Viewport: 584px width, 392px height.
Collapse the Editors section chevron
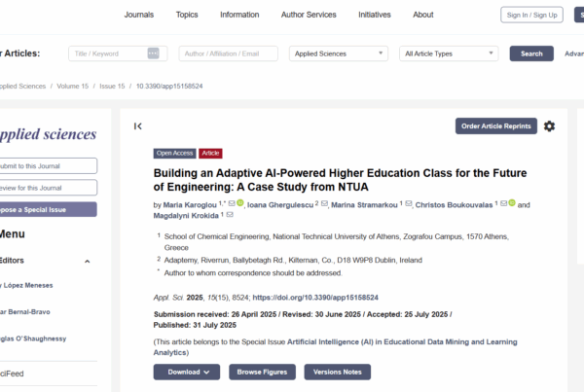88,261
